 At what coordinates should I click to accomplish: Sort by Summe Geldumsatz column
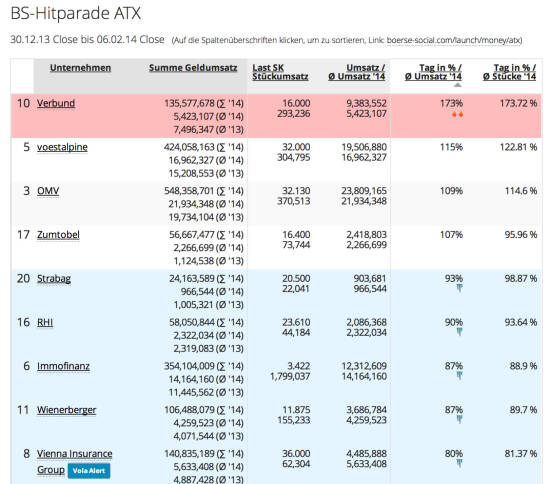coord(193,68)
